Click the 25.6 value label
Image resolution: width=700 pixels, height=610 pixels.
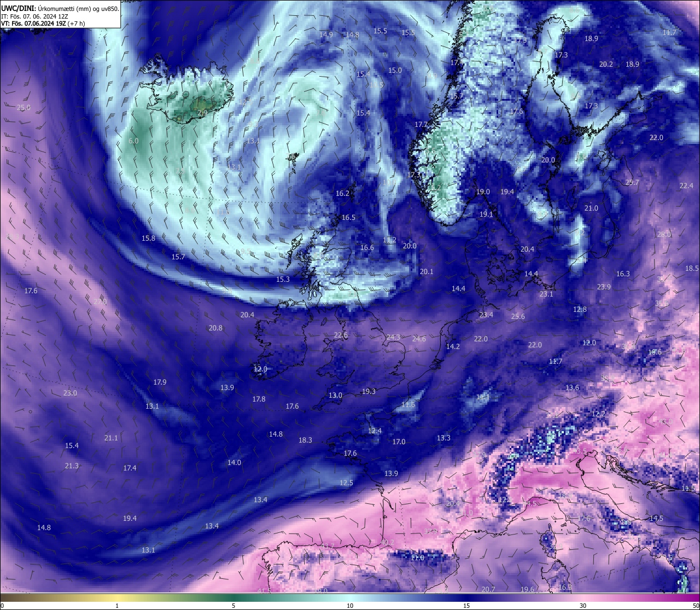pos(518,316)
